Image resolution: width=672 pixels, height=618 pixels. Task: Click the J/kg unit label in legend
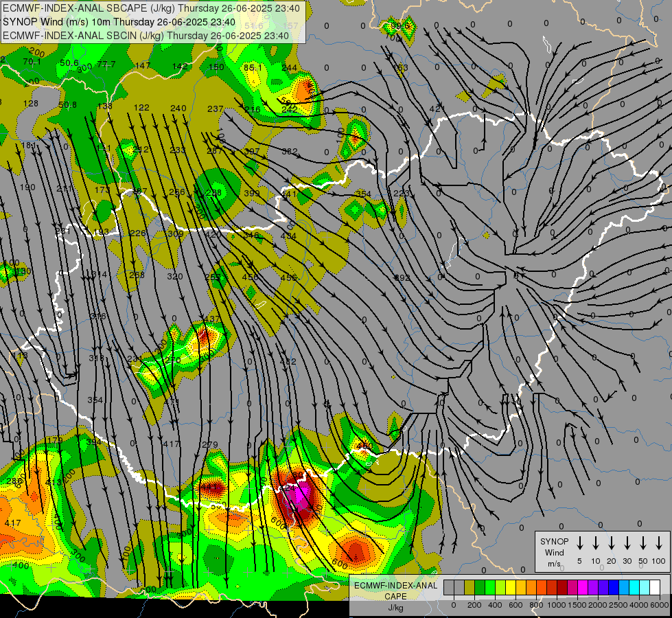(x=395, y=608)
